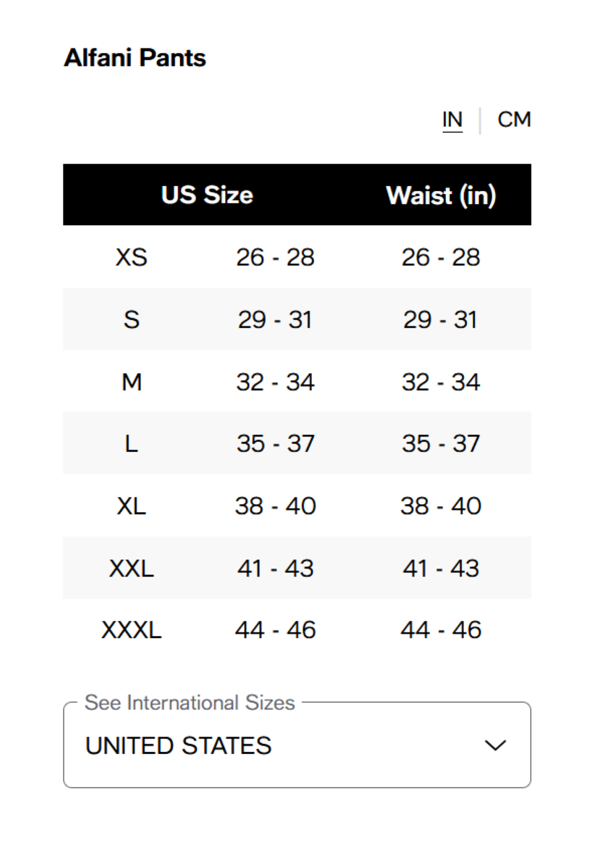Click the See International Sizes label
The width and height of the screenshot is (596, 868).
tap(189, 702)
